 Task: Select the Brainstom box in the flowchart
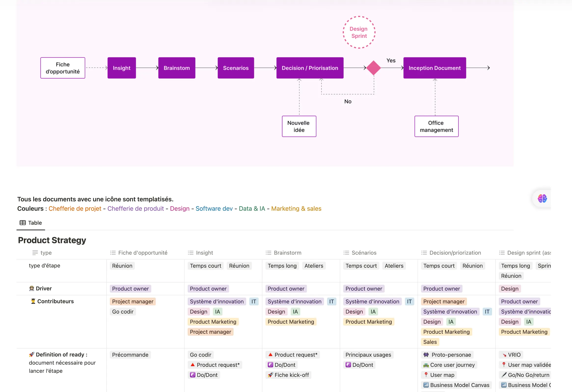177,68
